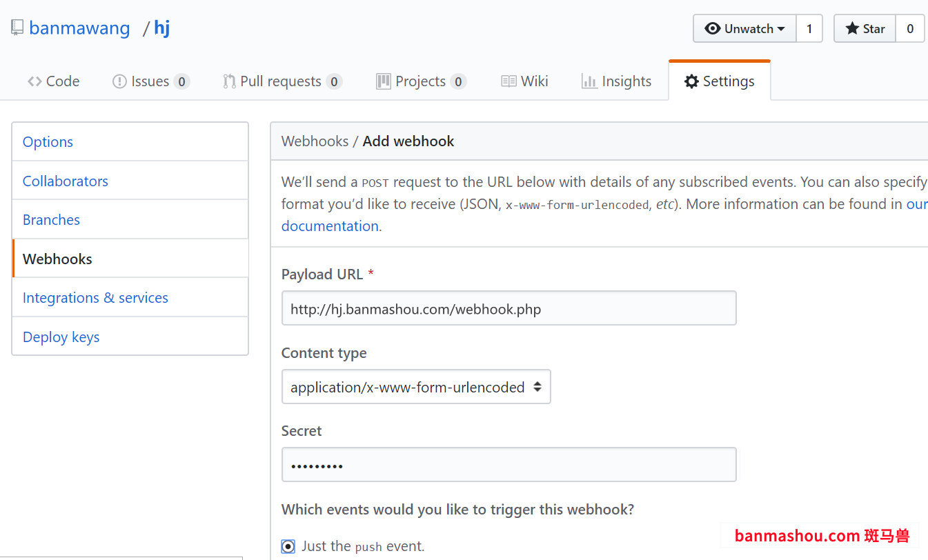This screenshot has width=928, height=560.
Task: Click the Settings gear icon
Action: coord(691,81)
